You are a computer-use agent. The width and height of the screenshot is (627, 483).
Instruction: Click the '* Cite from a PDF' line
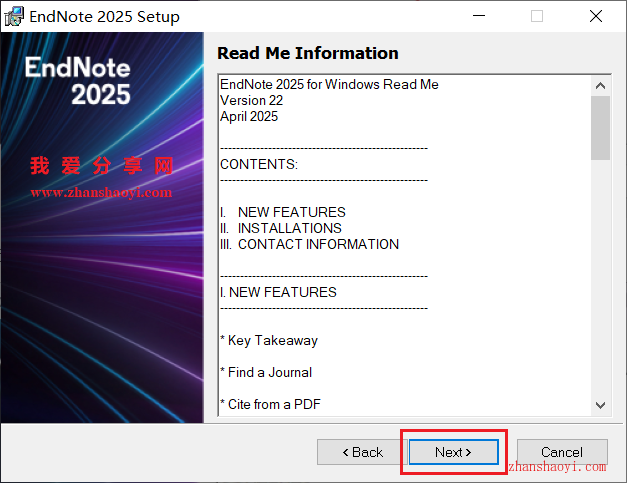pyautogui.click(x=270, y=404)
